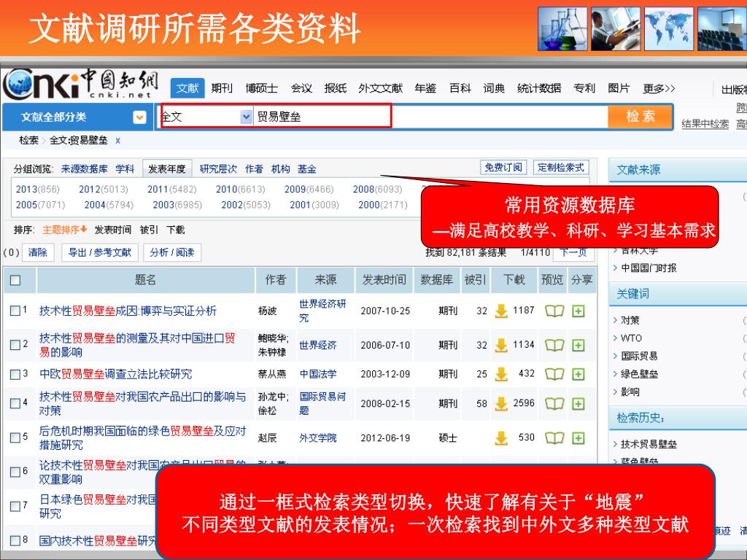The image size is (747, 560).
Task: Click the CNKI logo
Action: point(80,84)
